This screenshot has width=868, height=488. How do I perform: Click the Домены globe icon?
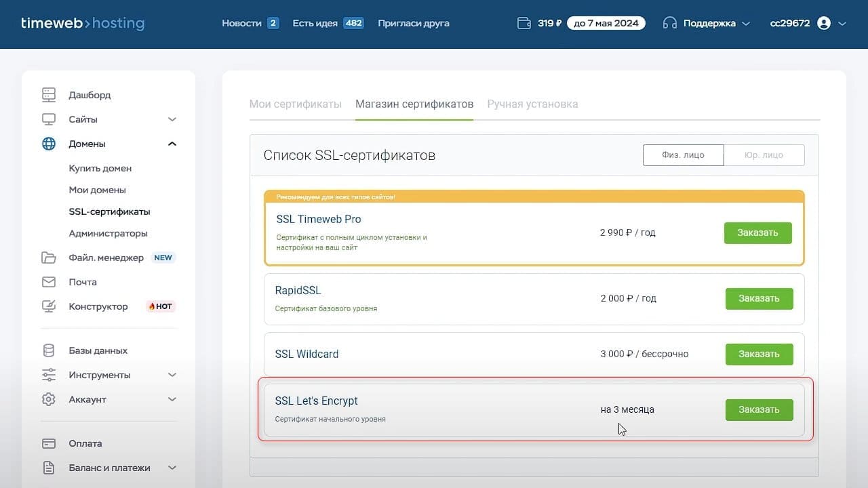(49, 144)
